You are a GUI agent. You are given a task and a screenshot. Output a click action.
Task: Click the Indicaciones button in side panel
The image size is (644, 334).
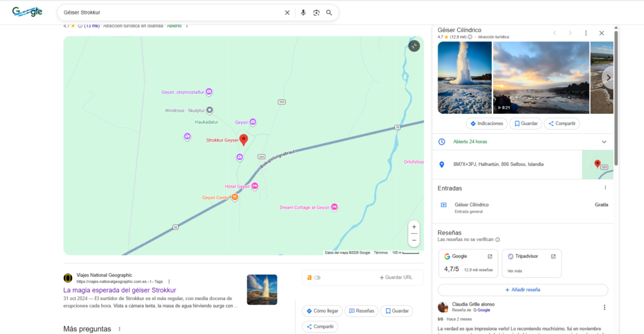point(486,123)
